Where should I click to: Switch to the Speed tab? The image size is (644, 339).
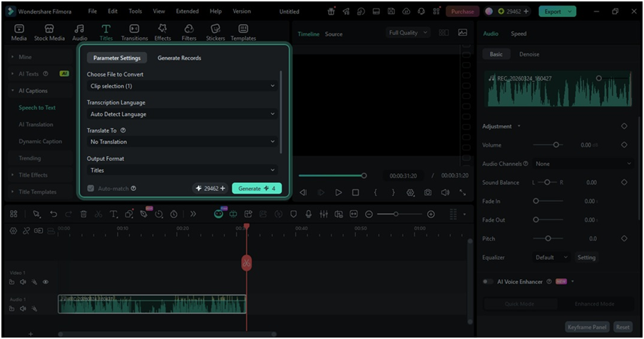(518, 33)
